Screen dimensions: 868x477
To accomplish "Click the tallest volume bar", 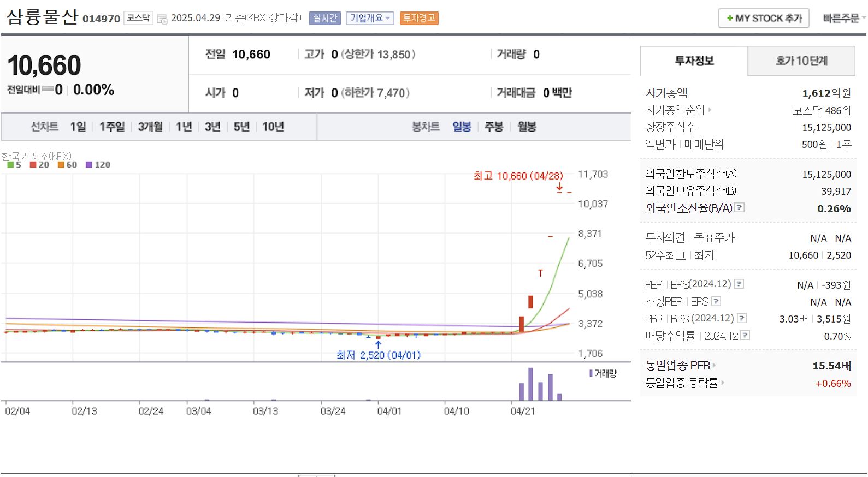I will [530, 384].
